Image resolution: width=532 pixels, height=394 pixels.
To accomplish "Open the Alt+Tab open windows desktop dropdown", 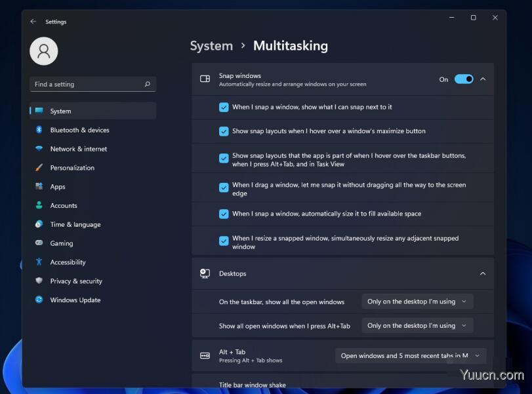I will 417,326.
